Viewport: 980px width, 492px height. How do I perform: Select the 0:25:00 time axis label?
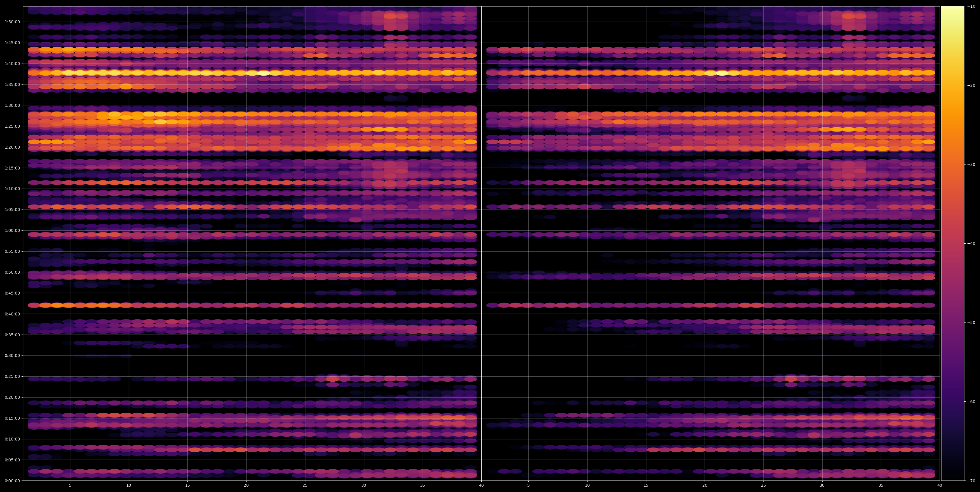(x=12, y=376)
